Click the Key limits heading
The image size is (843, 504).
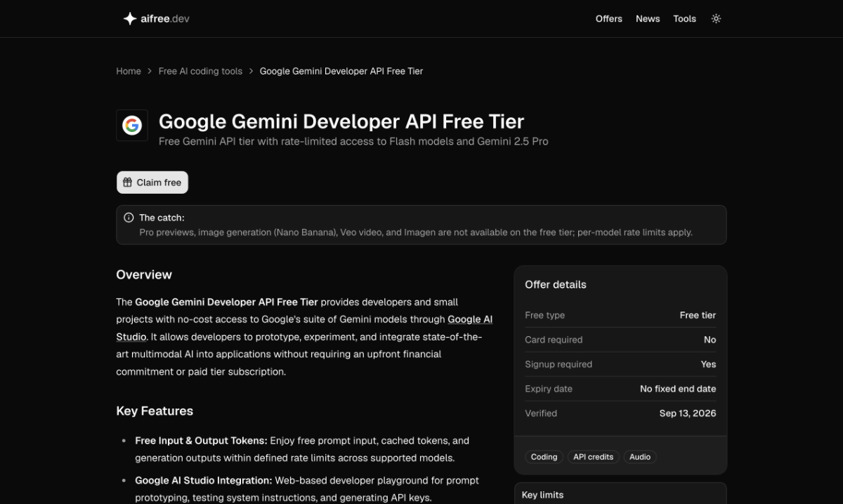tap(542, 495)
